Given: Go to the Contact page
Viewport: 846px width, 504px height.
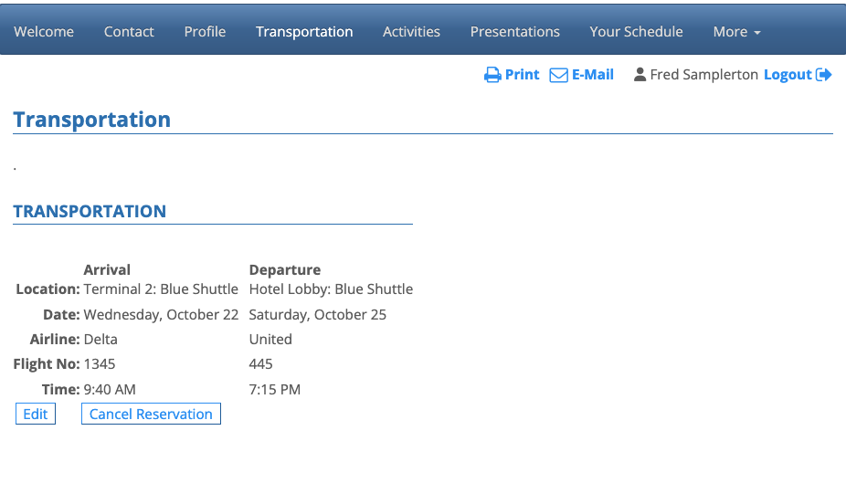Looking at the screenshot, I should point(129,31).
